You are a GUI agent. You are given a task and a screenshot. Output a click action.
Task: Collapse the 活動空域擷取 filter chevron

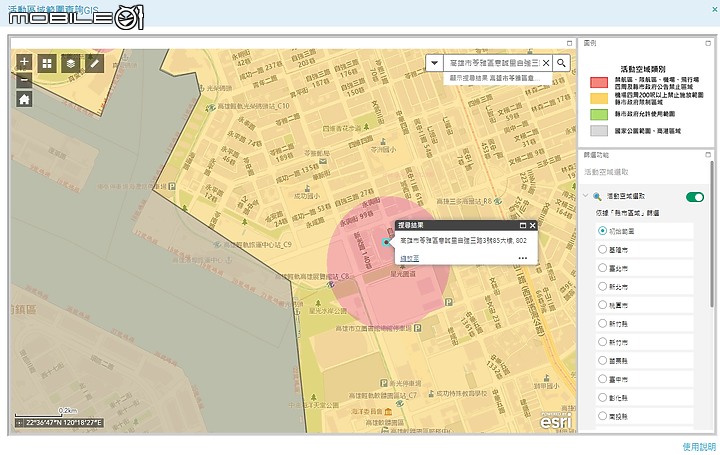point(585,196)
